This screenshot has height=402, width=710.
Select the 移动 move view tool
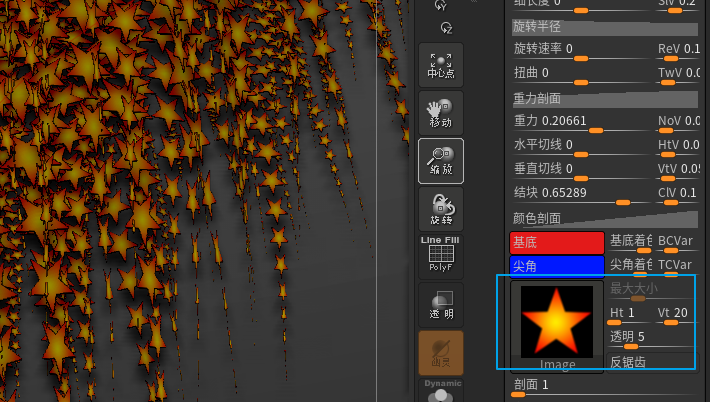coord(441,113)
